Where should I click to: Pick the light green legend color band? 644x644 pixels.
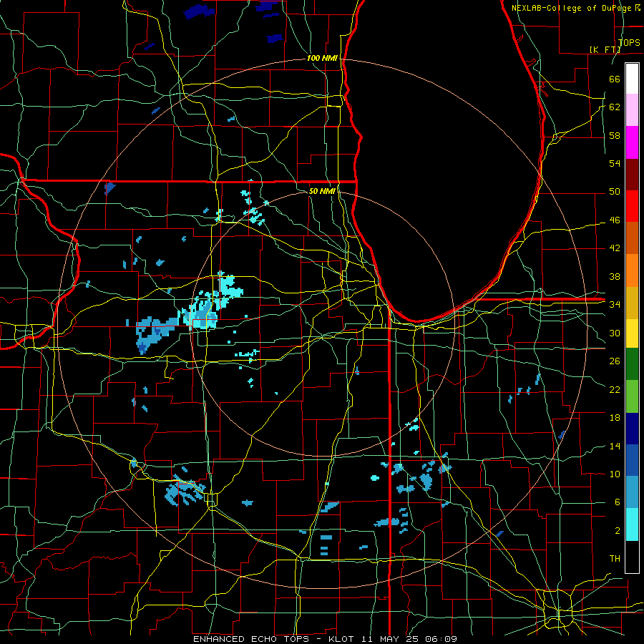632,396
